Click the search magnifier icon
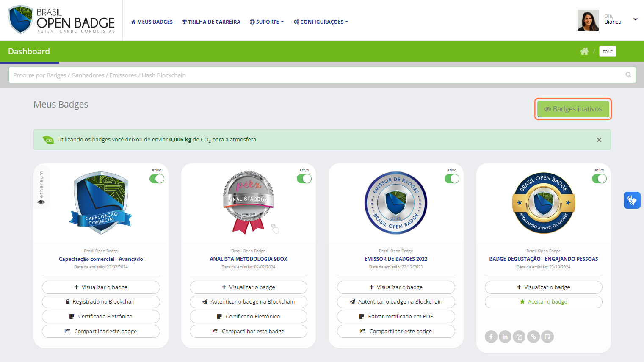This screenshot has height=362, width=644. pos(628,75)
